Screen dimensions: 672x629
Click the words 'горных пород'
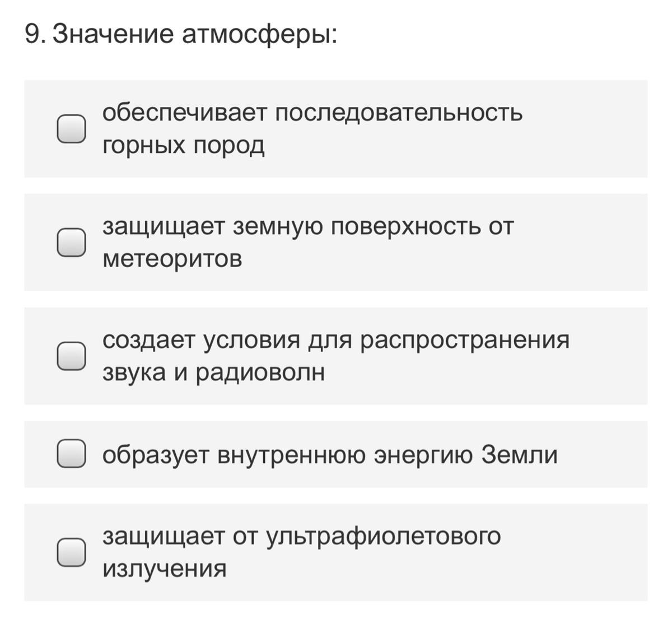pyautogui.click(x=183, y=146)
